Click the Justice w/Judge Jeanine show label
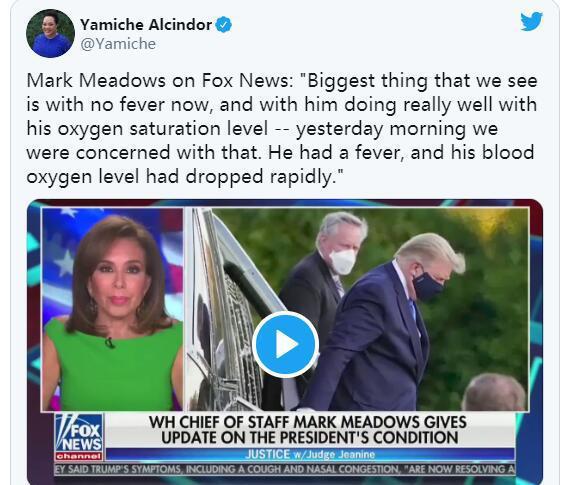569x485 pixels. pyautogui.click(x=310, y=454)
